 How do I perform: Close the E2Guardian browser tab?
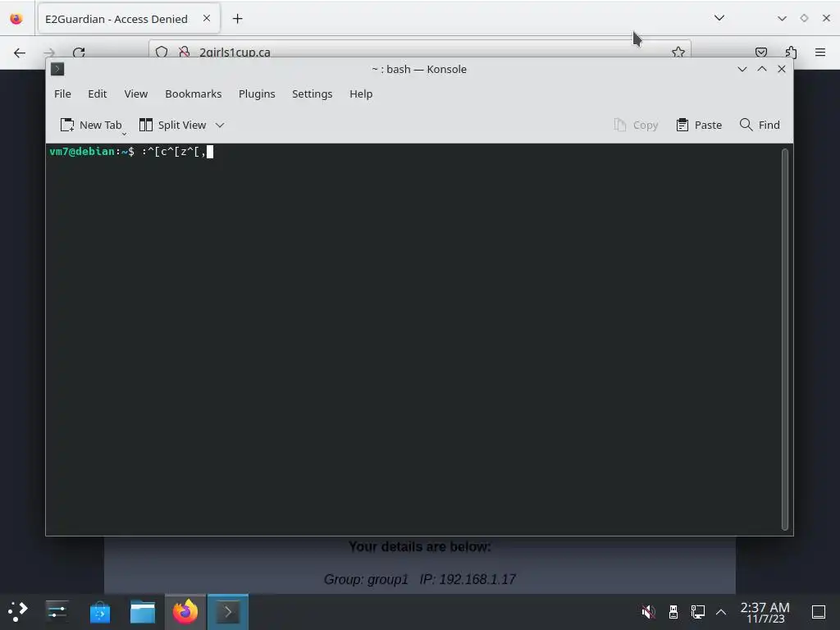(x=207, y=18)
